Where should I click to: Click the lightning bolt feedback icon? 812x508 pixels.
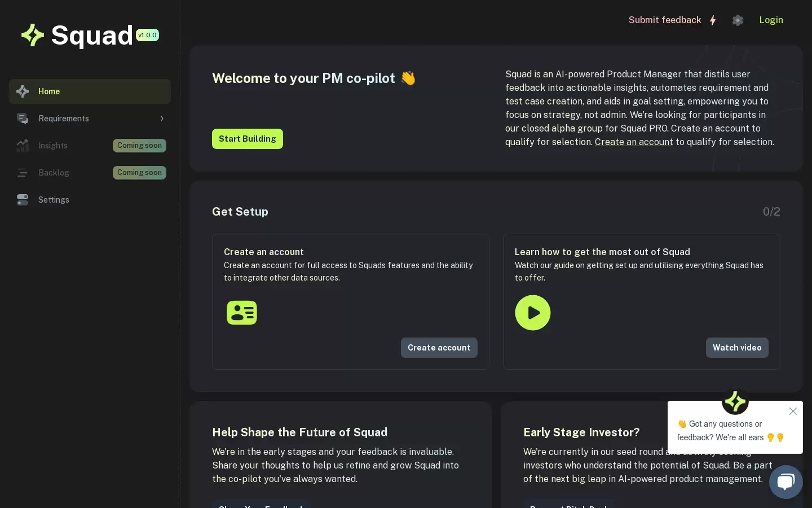713,20
